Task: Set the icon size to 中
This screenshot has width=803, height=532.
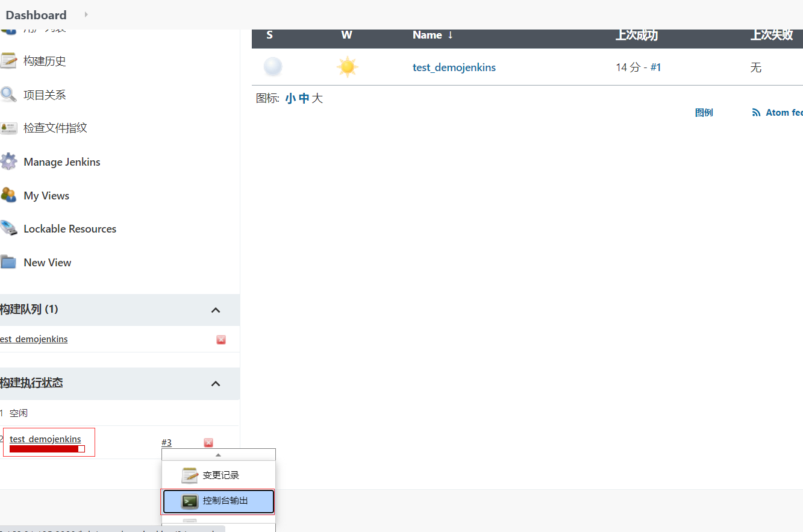Action: pyautogui.click(x=304, y=98)
